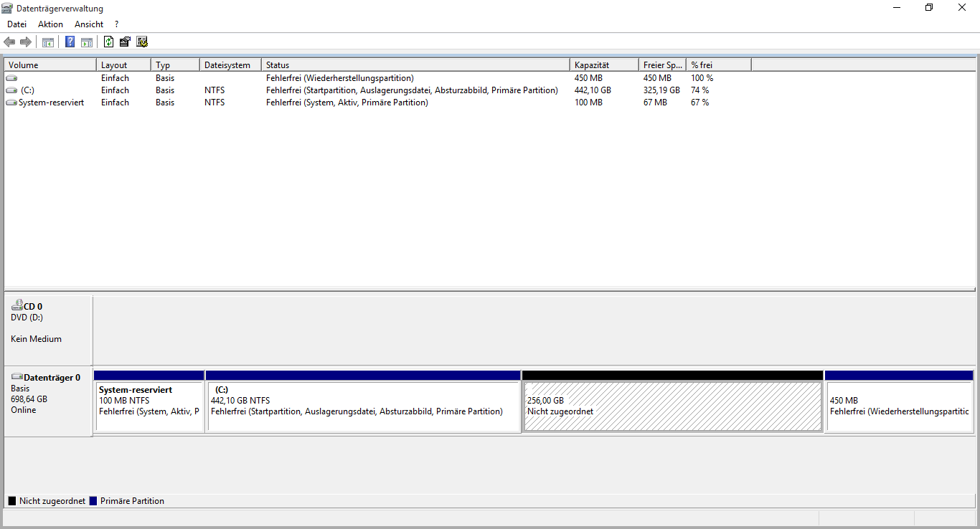Select System-reserviert volume in the list

coord(50,103)
